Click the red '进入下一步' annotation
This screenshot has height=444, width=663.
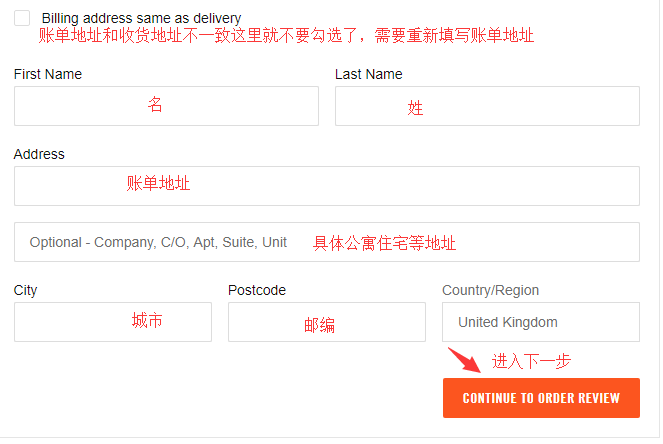click(x=531, y=361)
